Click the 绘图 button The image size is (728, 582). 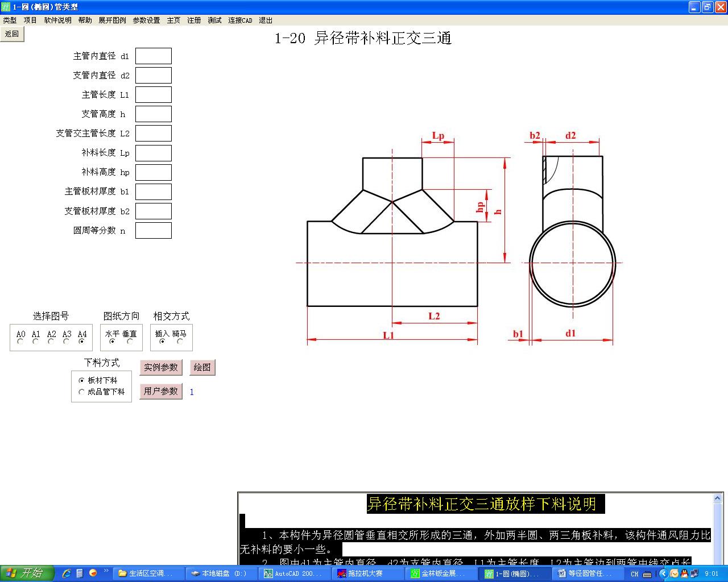[x=202, y=367]
